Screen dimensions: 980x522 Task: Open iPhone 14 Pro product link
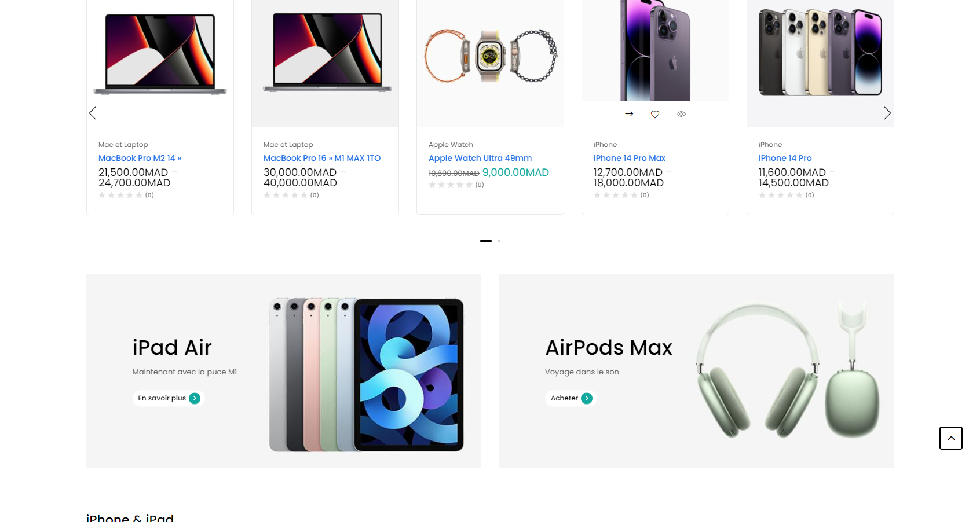point(785,158)
